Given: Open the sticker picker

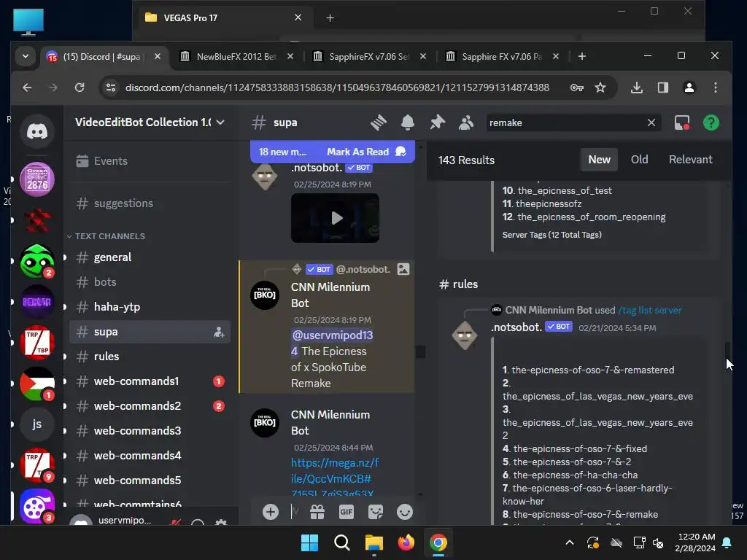Looking at the screenshot, I should coord(376,512).
